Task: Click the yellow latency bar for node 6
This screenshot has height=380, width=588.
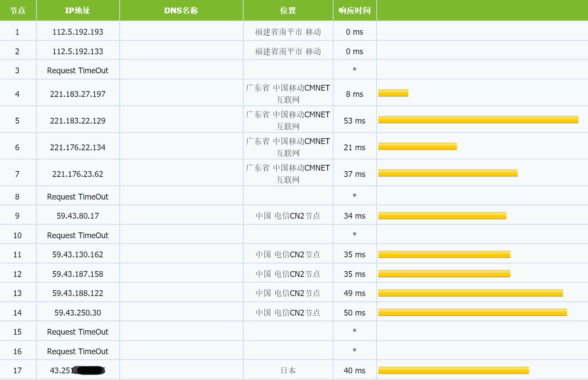Action: click(418, 146)
